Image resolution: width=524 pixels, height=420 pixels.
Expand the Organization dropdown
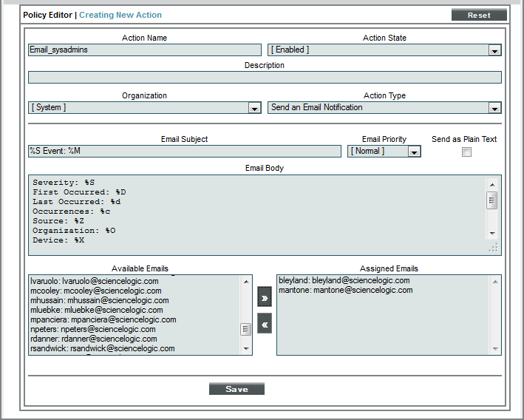point(145,108)
